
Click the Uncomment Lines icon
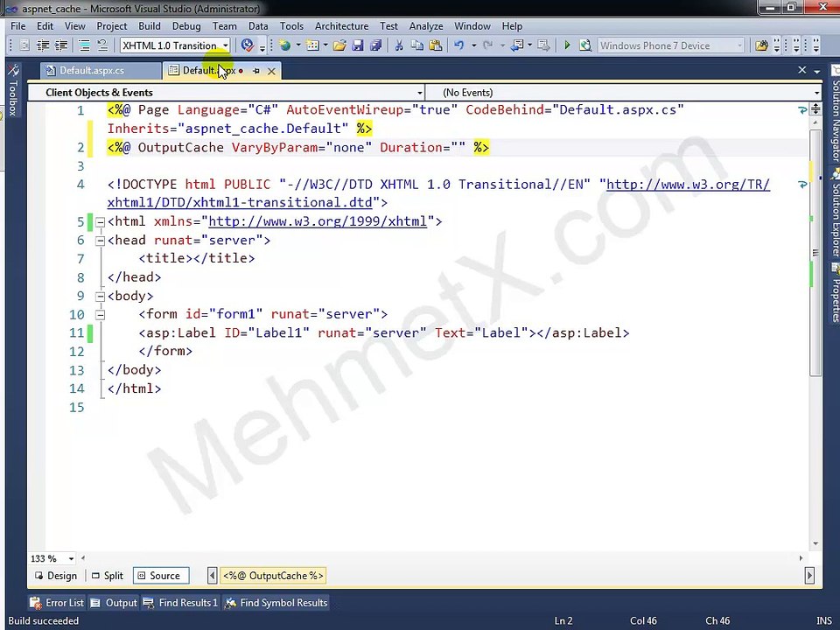coord(101,45)
